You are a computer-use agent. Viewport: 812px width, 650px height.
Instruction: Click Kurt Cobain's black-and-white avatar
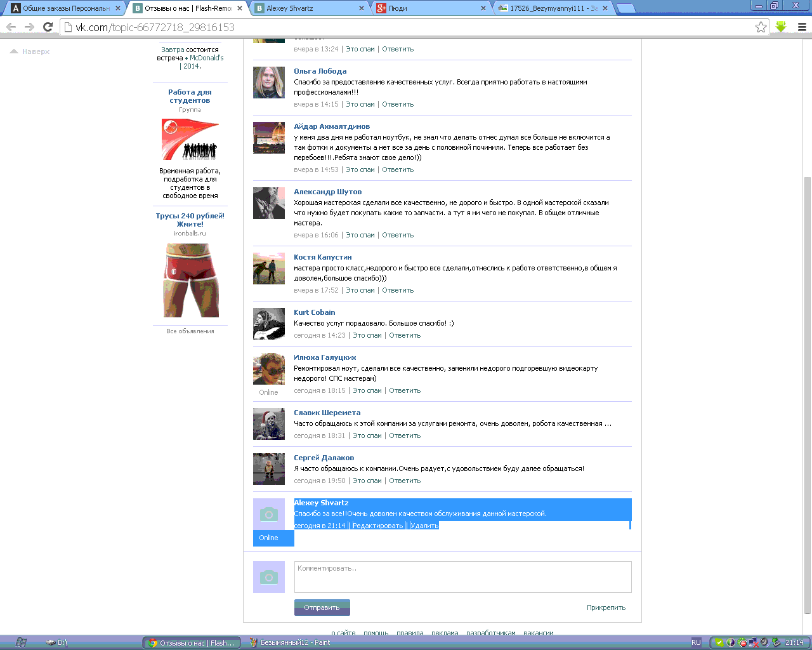269,324
